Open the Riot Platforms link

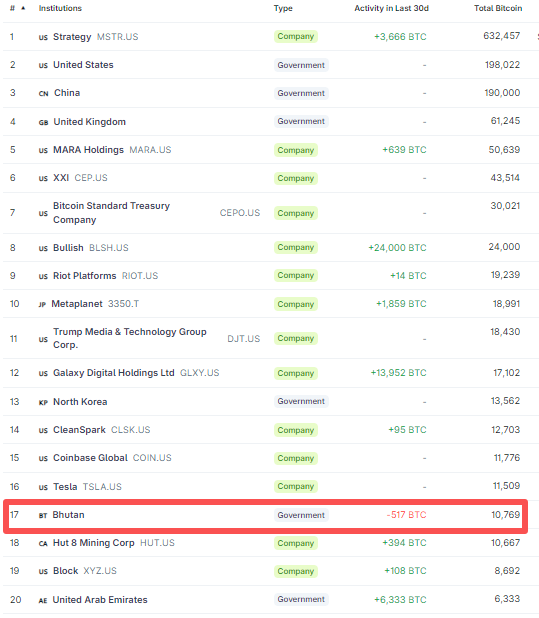(85, 275)
